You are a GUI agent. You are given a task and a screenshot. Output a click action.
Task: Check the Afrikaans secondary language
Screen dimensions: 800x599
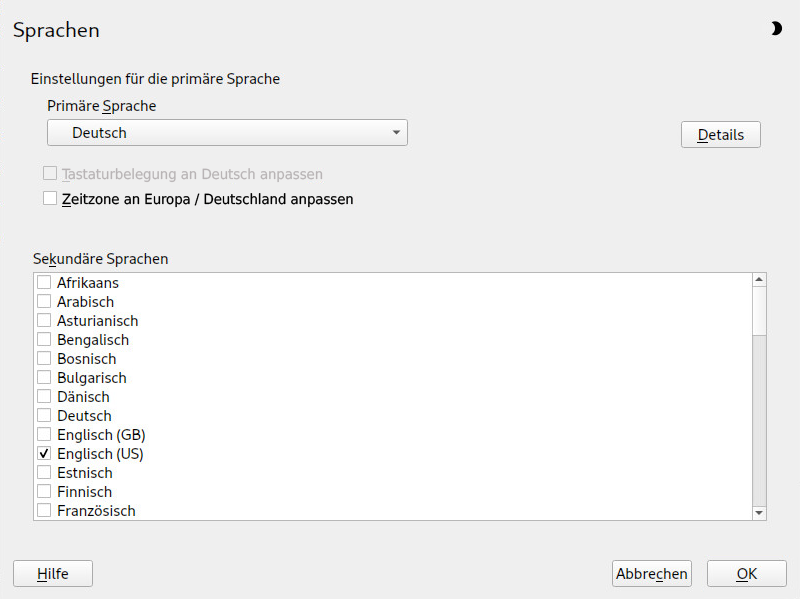click(x=44, y=283)
